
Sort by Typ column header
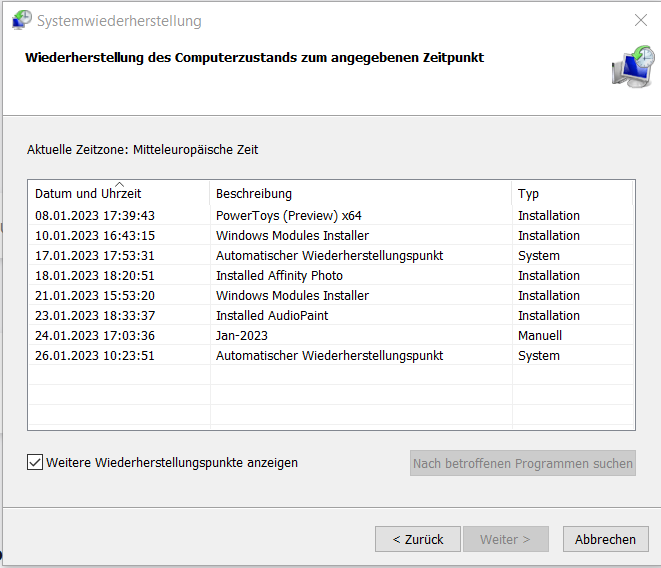[x=572, y=194]
